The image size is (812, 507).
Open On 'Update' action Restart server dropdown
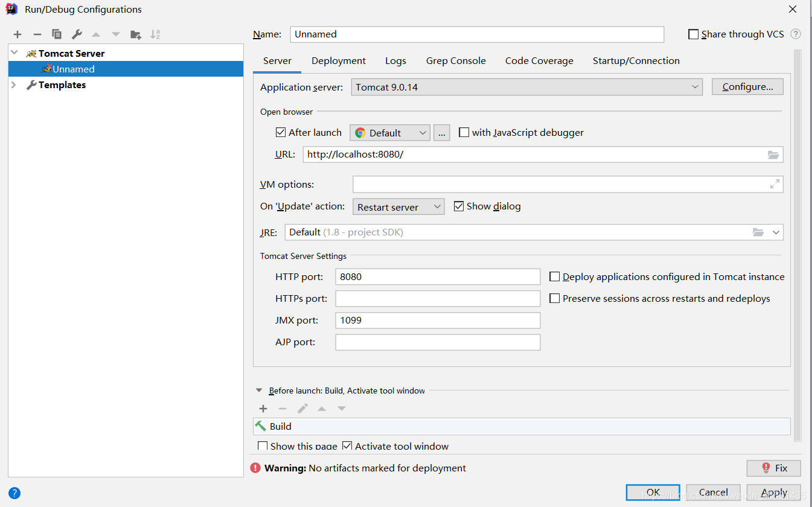(x=398, y=207)
